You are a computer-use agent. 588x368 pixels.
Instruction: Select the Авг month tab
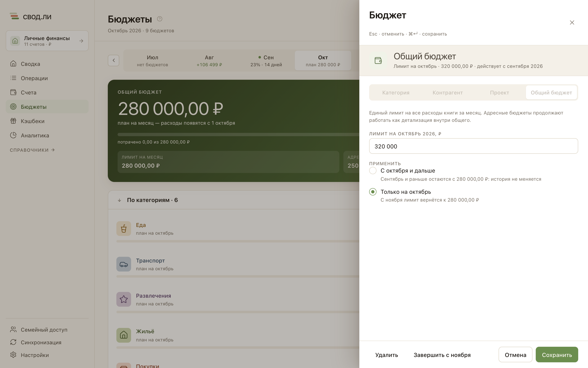pos(209,61)
